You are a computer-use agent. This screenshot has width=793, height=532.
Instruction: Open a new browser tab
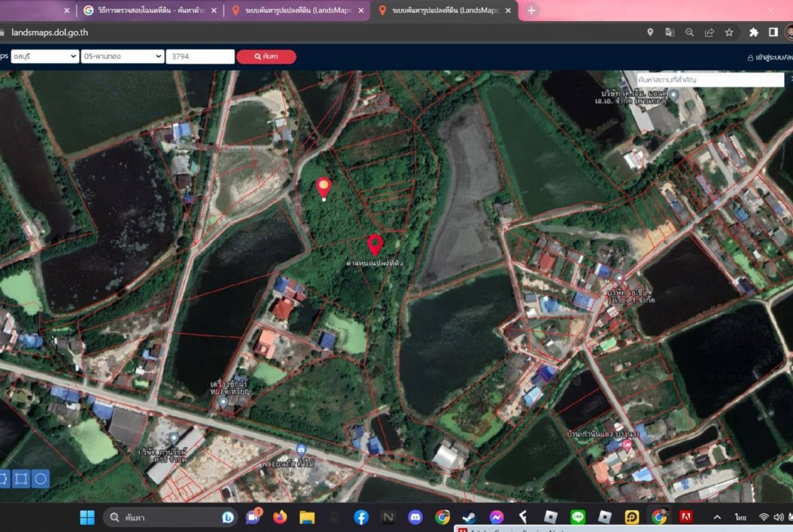531,10
